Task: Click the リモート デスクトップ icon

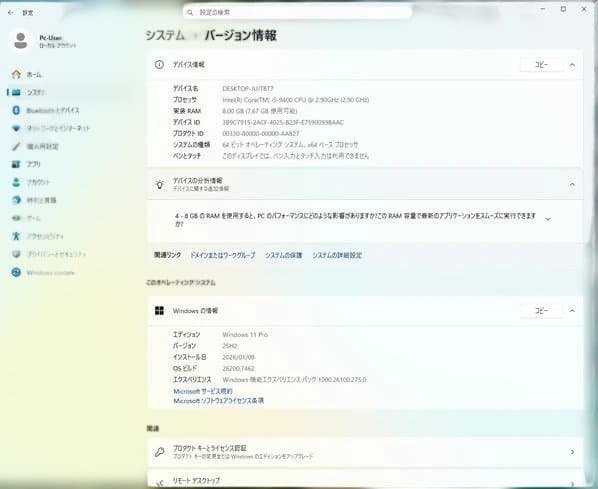Action: [x=159, y=484]
